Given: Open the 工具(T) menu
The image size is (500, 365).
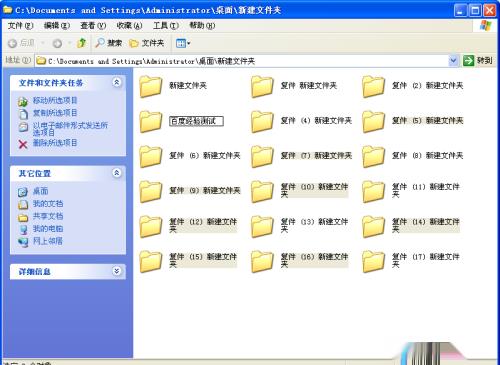Looking at the screenshot, I should pyautogui.click(x=166, y=25).
